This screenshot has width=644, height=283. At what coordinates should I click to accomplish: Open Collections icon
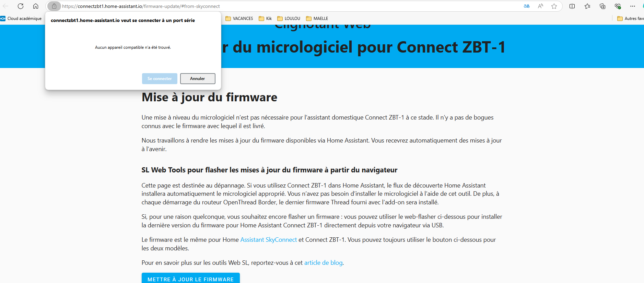602,6
